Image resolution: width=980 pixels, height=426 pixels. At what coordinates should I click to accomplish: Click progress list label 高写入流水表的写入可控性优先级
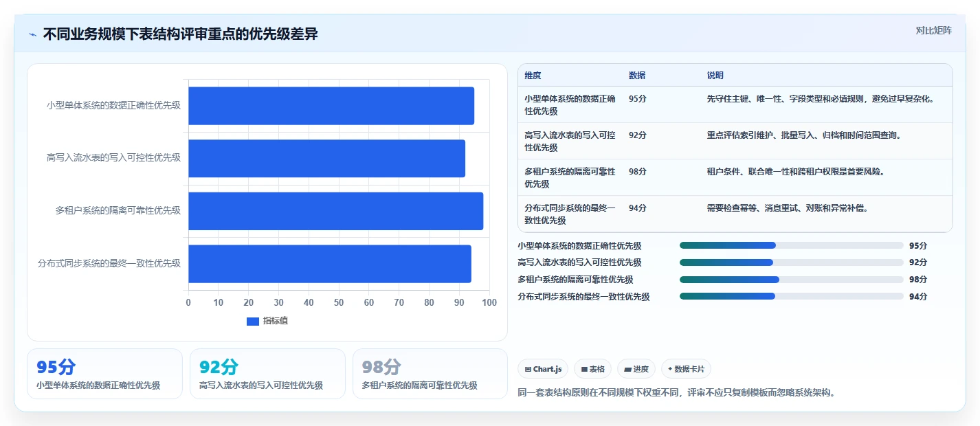click(579, 262)
